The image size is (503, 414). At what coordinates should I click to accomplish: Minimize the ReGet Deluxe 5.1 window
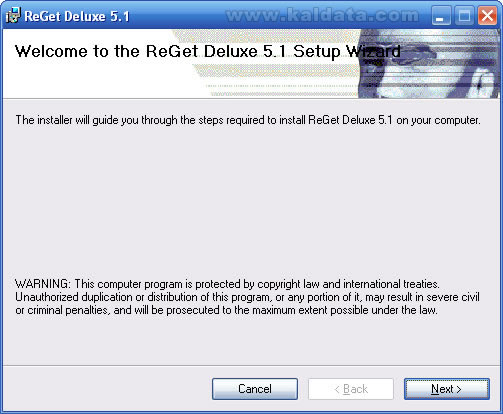[x=441, y=16]
